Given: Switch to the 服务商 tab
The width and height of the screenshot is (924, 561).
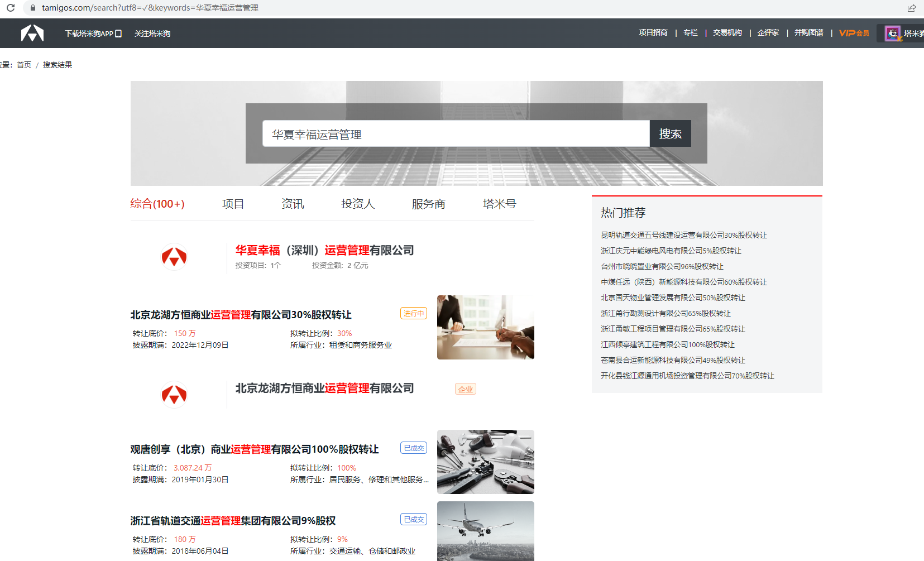Looking at the screenshot, I should click(x=429, y=204).
